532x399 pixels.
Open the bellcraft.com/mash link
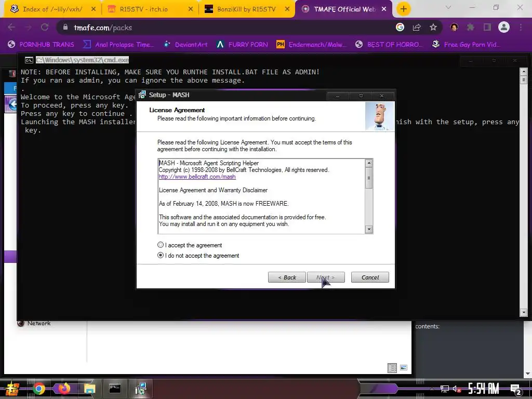(197, 177)
